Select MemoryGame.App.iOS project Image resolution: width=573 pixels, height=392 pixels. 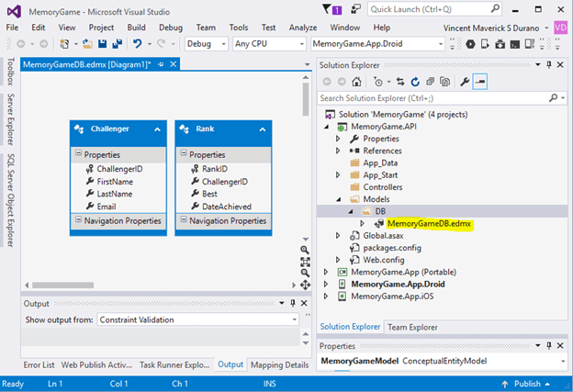coord(392,296)
